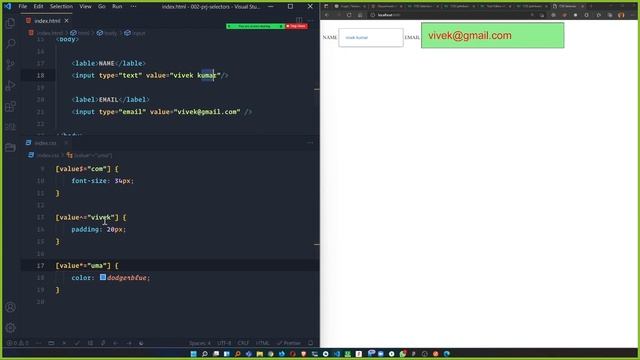Click the body breadcrumb segment
The width and height of the screenshot is (640, 360).
(x=107, y=33)
